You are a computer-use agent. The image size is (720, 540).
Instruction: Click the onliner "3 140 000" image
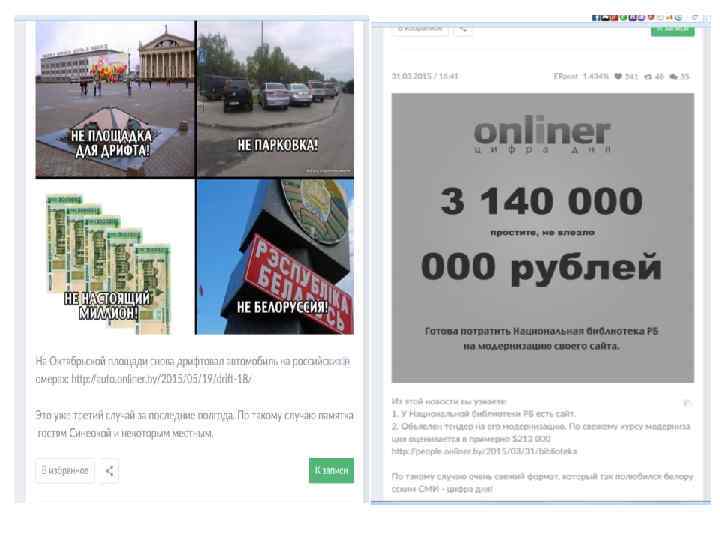543,238
